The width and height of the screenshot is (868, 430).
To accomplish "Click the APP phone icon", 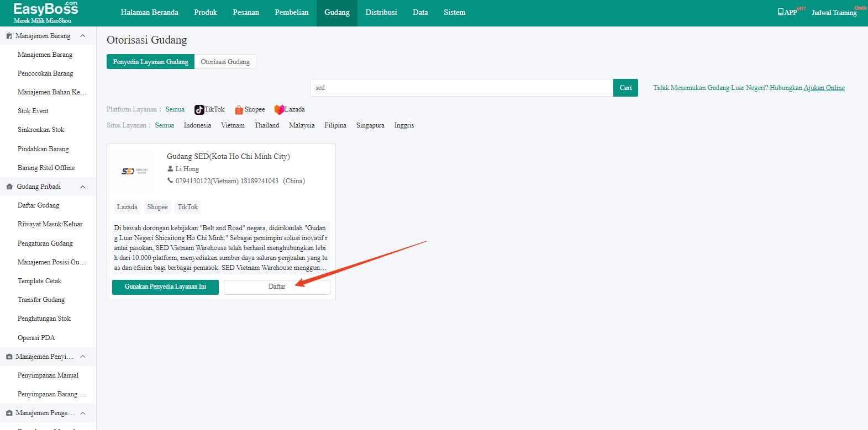I will (780, 12).
